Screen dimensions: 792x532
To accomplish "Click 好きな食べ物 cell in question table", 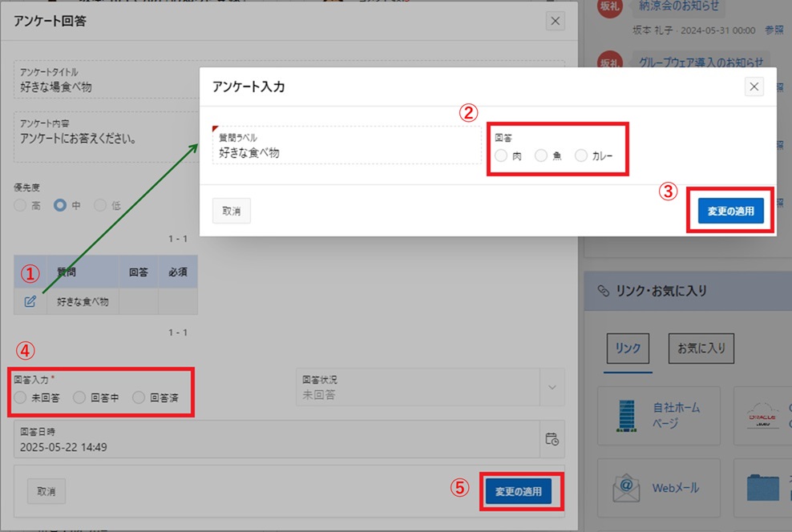I will click(x=83, y=302).
